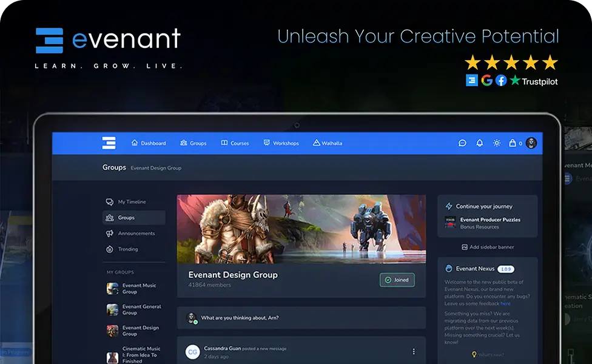Click Cassandra Guan's name on the post

[223, 348]
